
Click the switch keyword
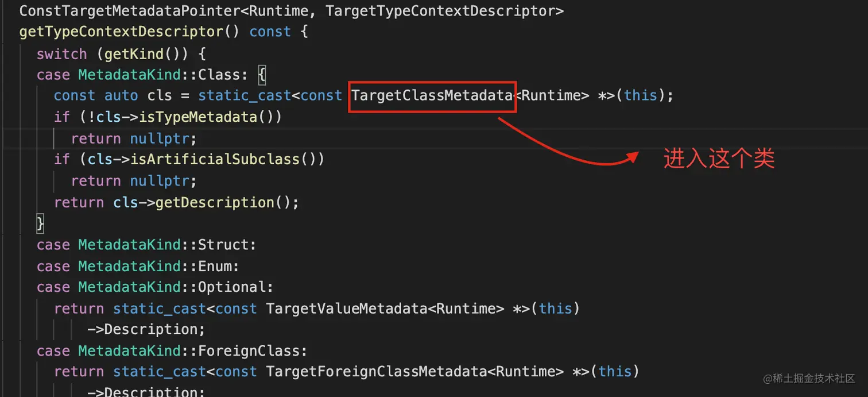coord(61,54)
